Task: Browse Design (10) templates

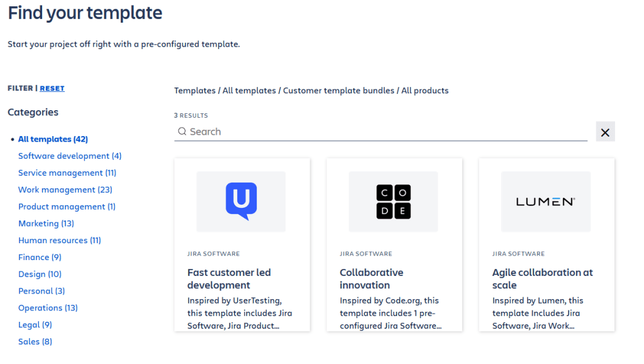Action: coord(40,274)
